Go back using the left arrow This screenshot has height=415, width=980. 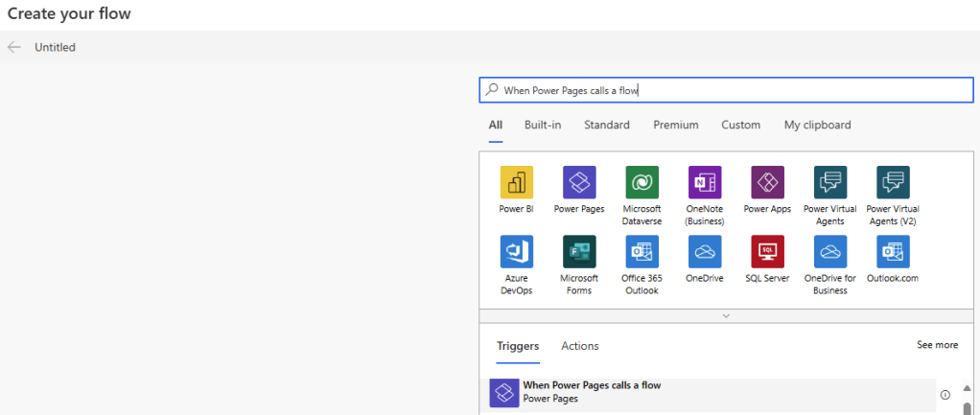tap(13, 47)
